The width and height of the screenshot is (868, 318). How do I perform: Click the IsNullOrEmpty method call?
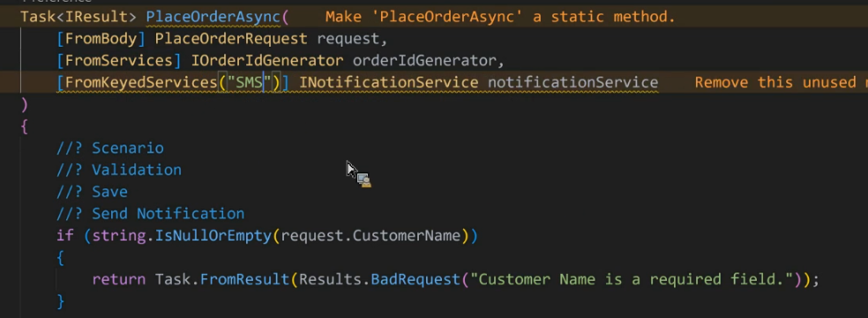click(x=213, y=235)
